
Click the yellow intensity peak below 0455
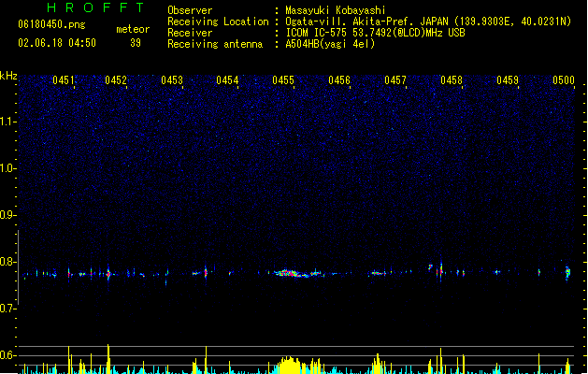coord(289,365)
